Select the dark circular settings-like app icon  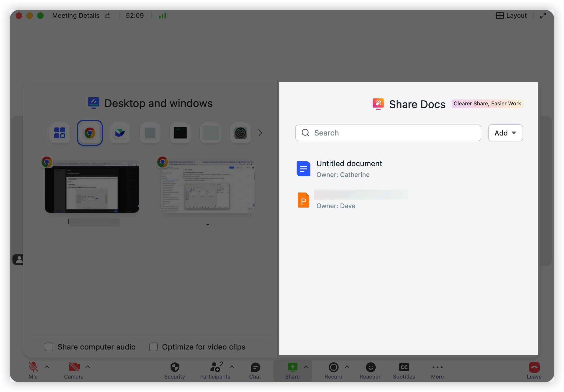(241, 133)
